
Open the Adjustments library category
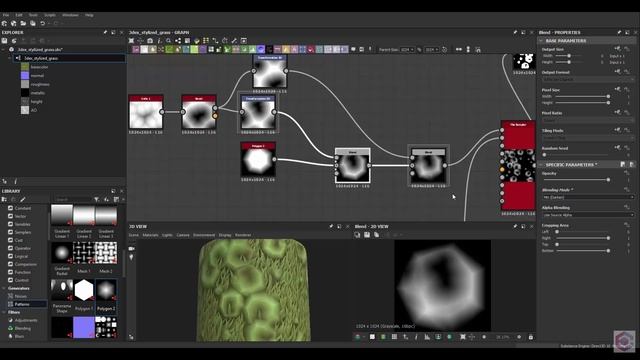(26, 320)
